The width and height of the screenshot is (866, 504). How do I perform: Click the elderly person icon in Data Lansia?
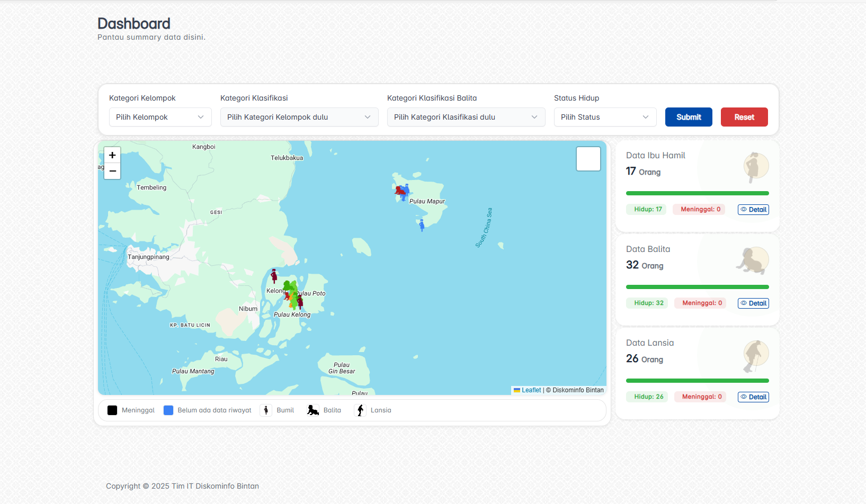755,355
